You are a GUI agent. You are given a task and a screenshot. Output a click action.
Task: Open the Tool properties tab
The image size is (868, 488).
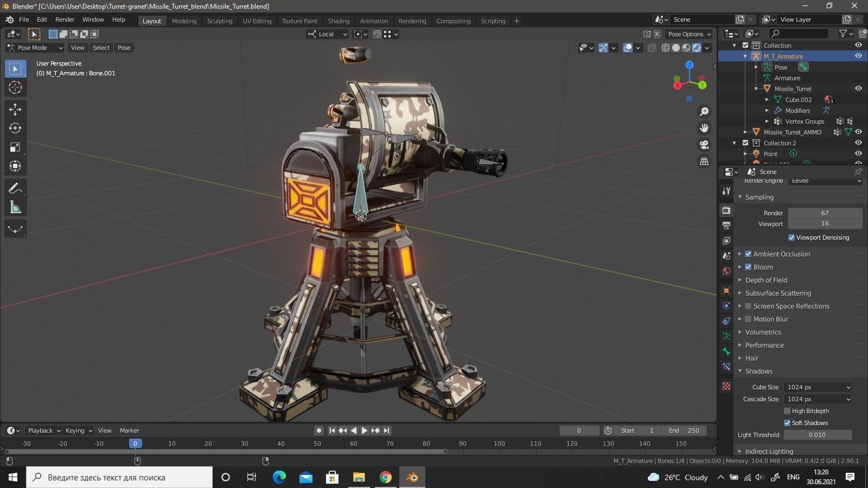pyautogui.click(x=726, y=191)
